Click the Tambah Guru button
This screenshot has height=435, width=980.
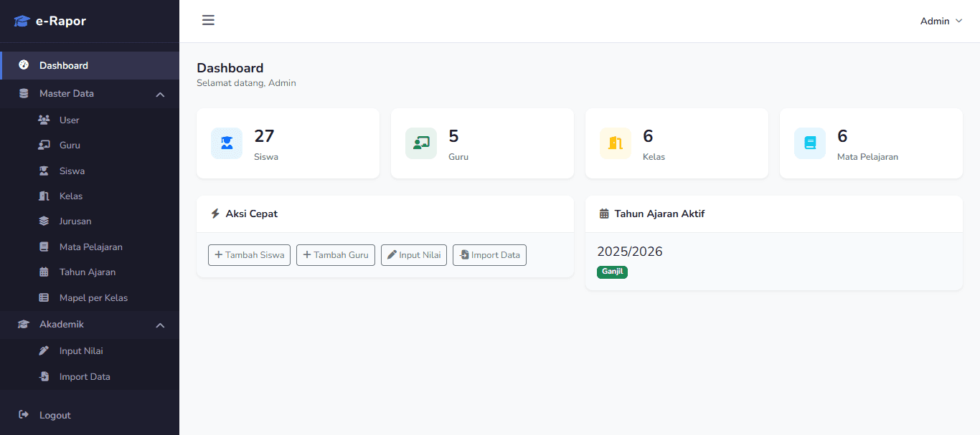coord(335,254)
